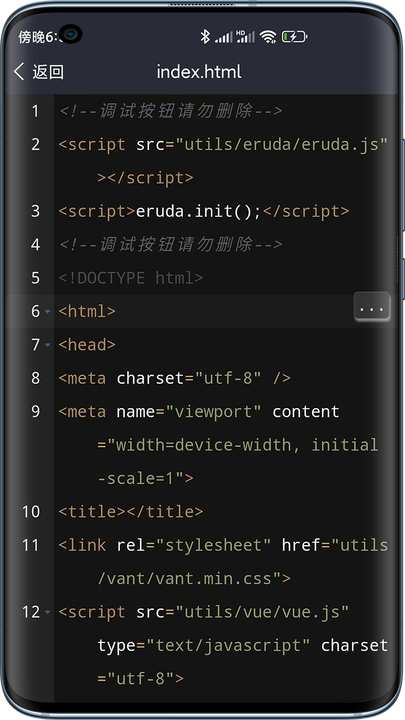Open the three-dots button on line 6
The height and width of the screenshot is (720, 405).
coord(371,307)
